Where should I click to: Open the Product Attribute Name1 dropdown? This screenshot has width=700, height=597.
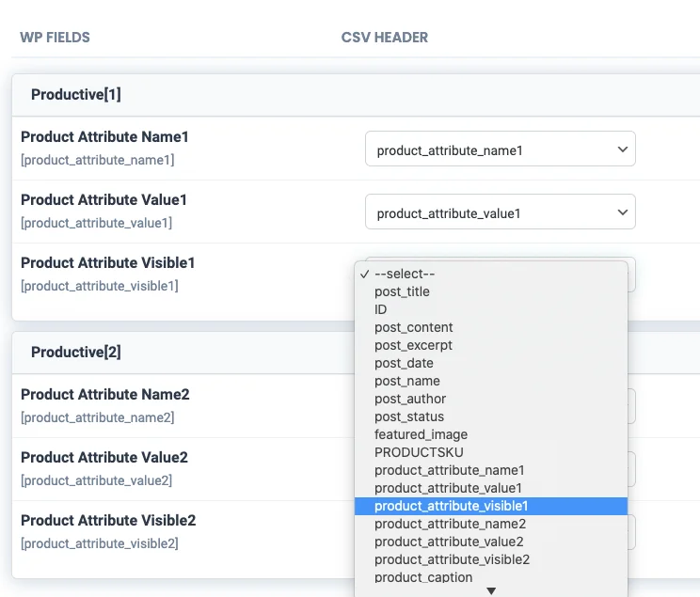coord(500,149)
